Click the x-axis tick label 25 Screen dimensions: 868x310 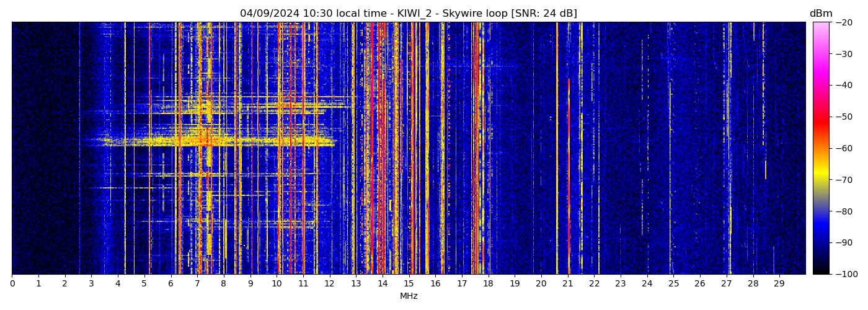click(673, 284)
